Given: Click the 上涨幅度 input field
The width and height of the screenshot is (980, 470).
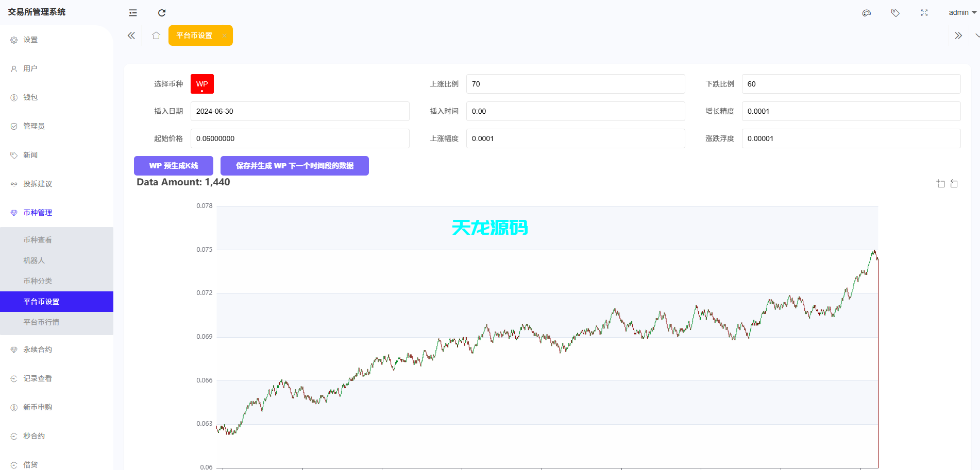Looking at the screenshot, I should (x=576, y=138).
